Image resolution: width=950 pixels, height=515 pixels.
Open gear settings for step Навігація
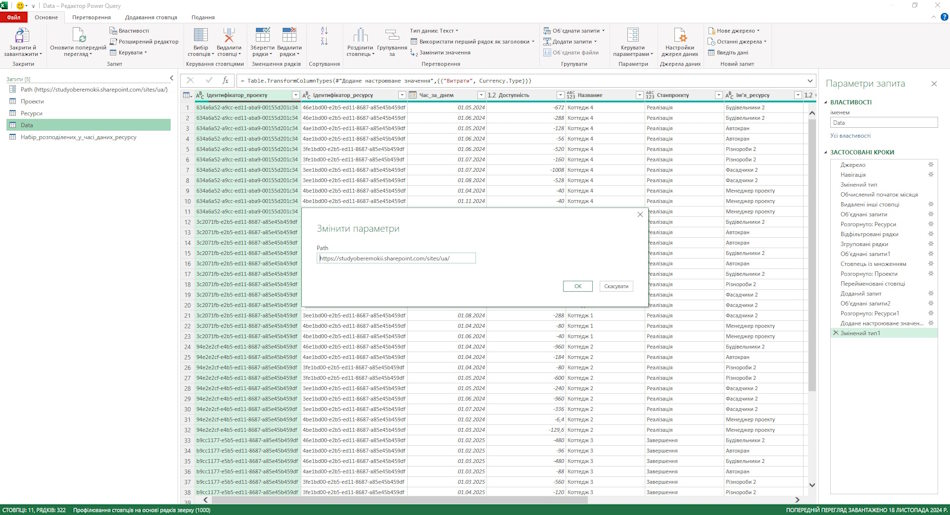point(931,174)
